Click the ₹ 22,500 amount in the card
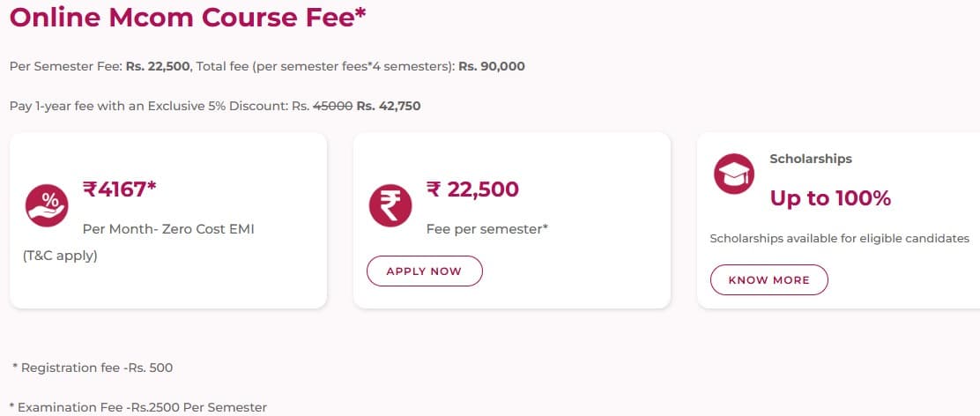Image resolution: width=980 pixels, height=416 pixels. pos(472,189)
